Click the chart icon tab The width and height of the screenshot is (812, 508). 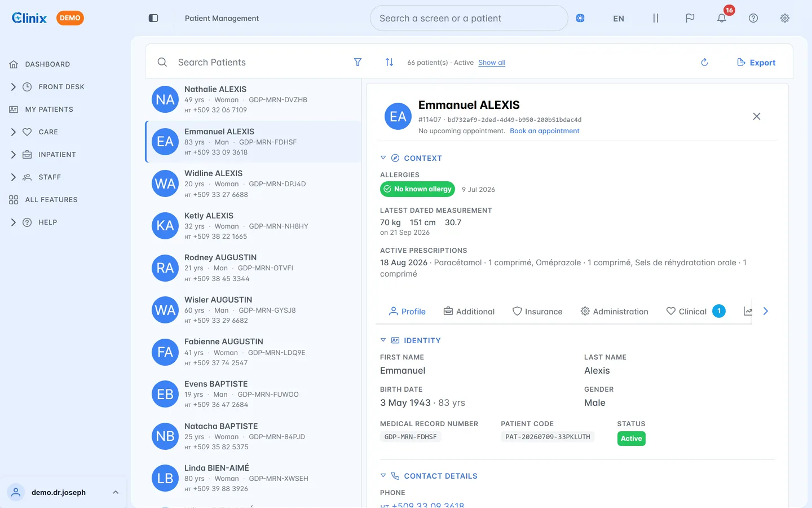point(748,311)
